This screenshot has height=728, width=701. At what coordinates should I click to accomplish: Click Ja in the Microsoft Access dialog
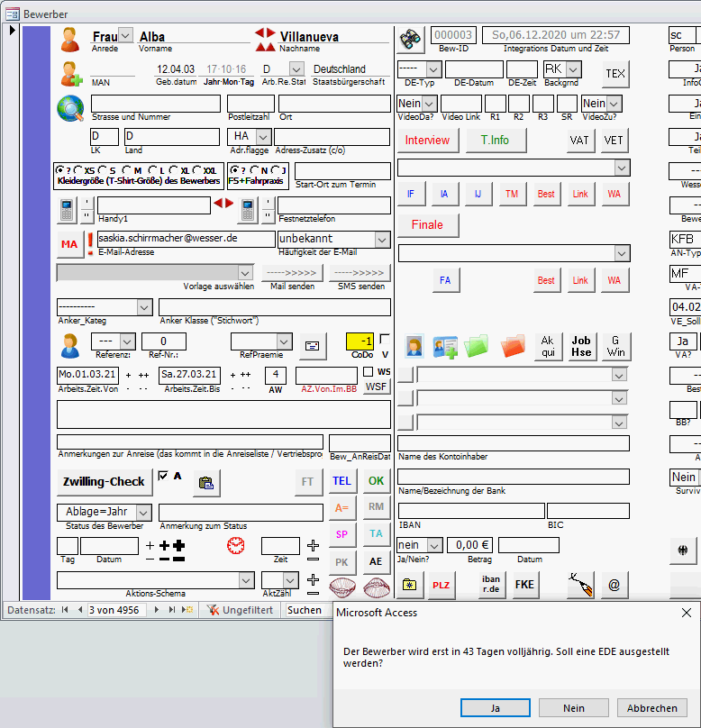495,708
